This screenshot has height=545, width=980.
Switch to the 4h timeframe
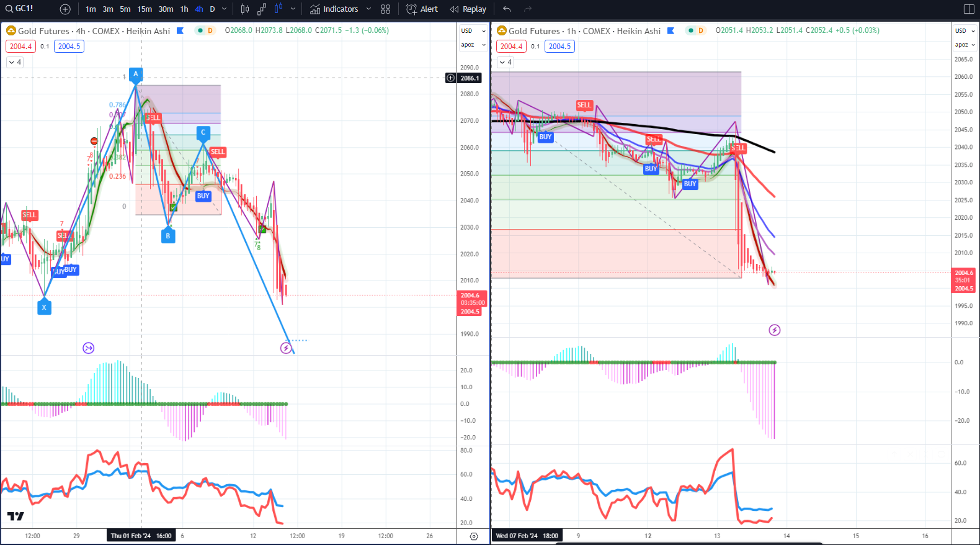point(198,9)
